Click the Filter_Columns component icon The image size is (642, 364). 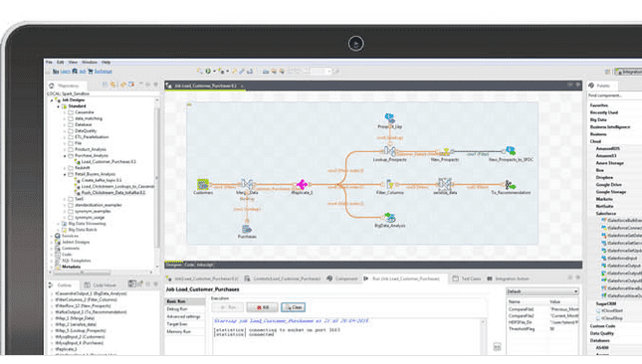point(389,184)
